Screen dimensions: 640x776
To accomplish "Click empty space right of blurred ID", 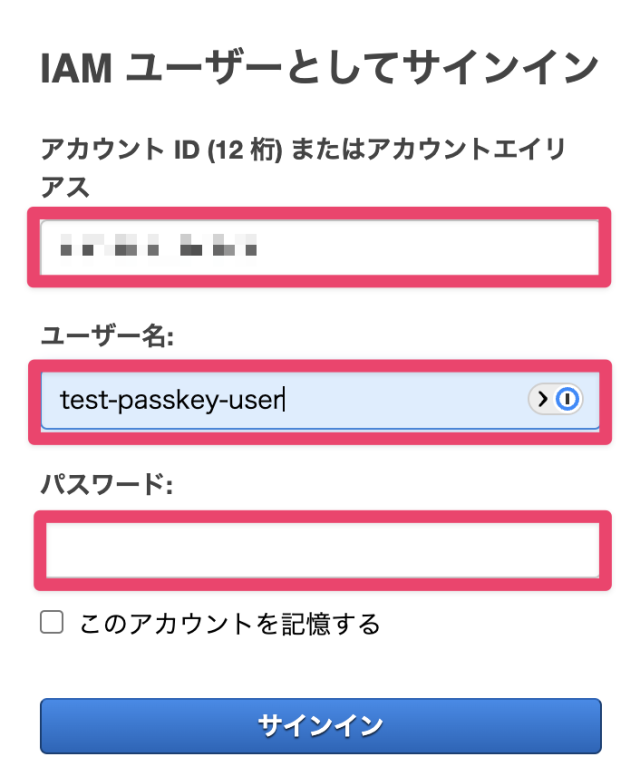I will (x=430, y=246).
